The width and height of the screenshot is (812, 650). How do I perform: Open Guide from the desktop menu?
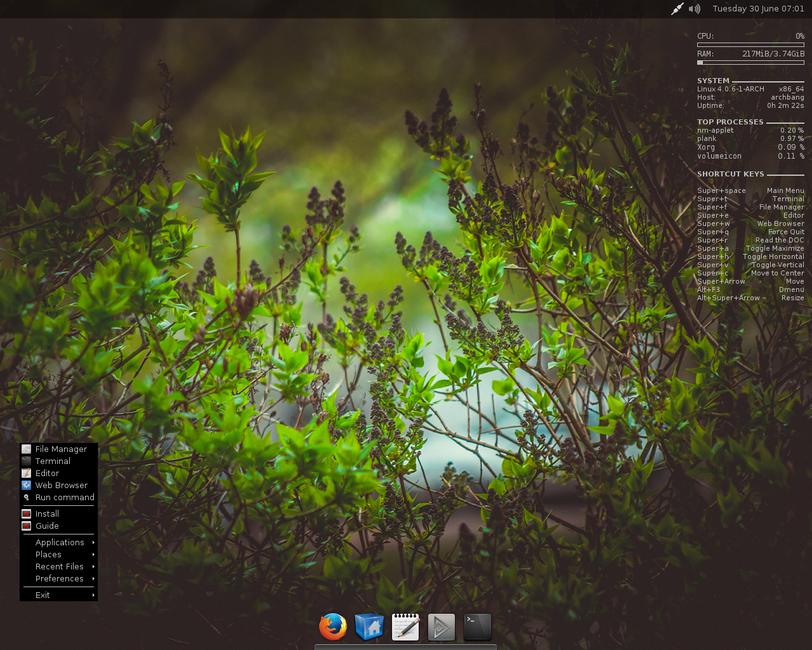coord(58,526)
